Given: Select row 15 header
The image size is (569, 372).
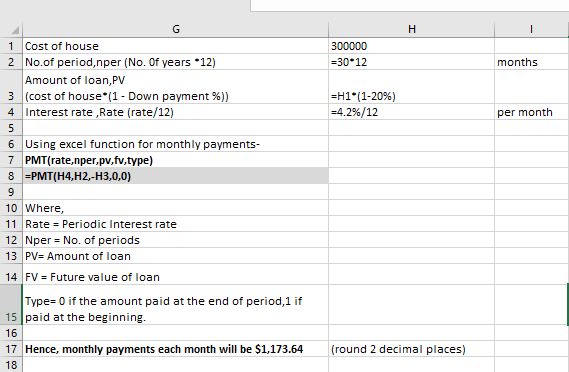Looking at the screenshot, I should pos(11,305).
